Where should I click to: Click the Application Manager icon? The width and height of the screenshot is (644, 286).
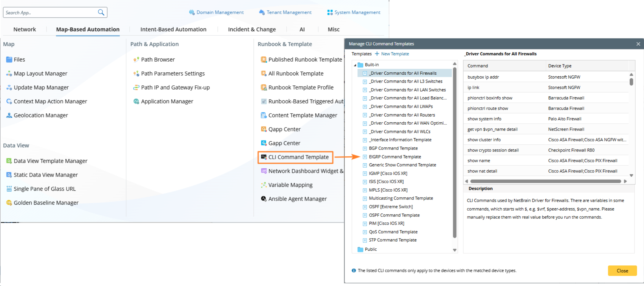pyautogui.click(x=136, y=101)
